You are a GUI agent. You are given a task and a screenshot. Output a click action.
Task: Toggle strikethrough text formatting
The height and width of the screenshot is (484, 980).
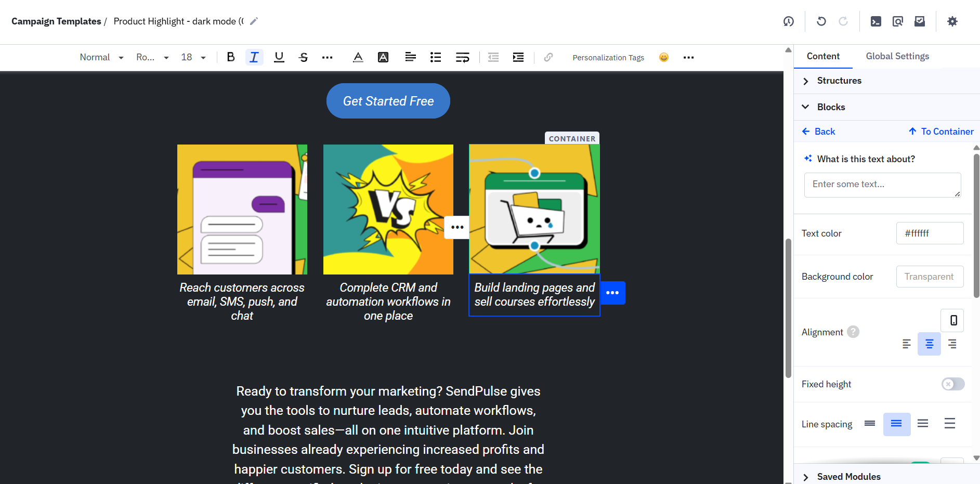coord(304,57)
